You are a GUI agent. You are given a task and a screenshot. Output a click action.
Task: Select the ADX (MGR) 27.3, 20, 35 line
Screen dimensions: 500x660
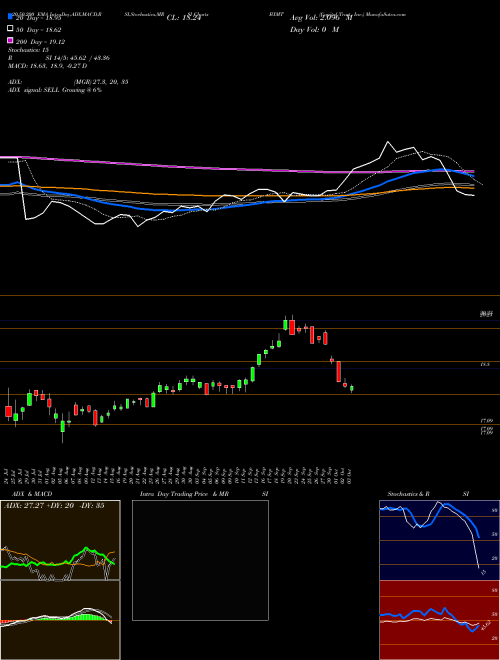click(x=68, y=82)
